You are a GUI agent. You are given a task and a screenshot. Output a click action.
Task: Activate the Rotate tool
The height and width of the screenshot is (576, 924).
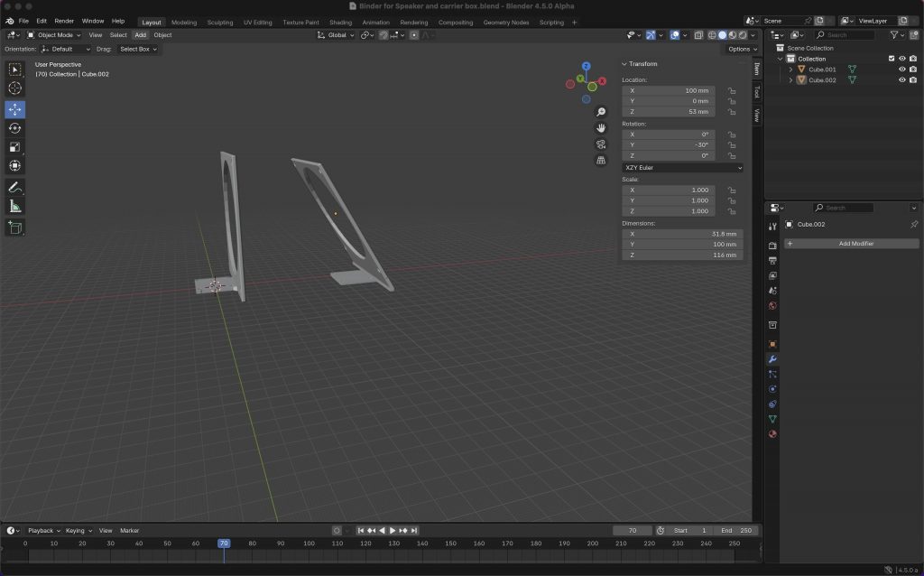[15, 128]
